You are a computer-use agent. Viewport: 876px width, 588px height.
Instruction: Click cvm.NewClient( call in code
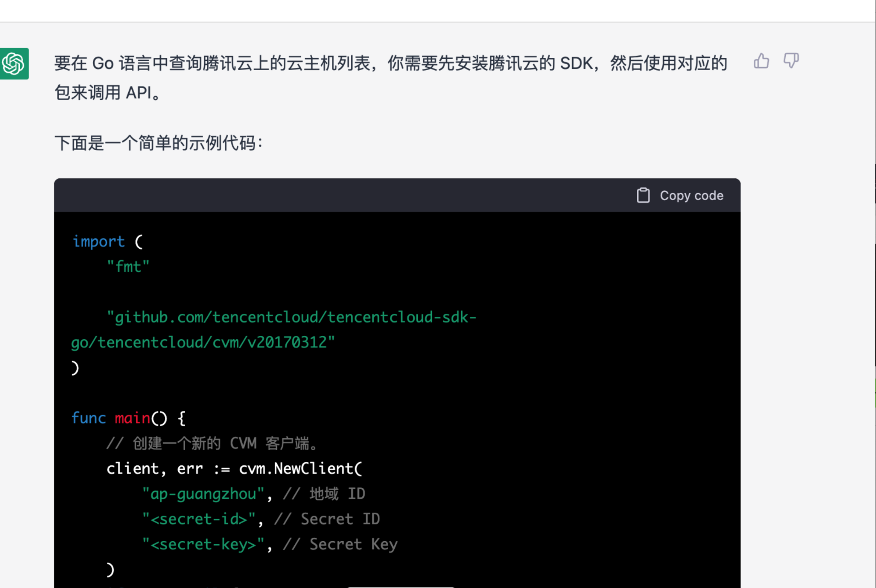300,468
